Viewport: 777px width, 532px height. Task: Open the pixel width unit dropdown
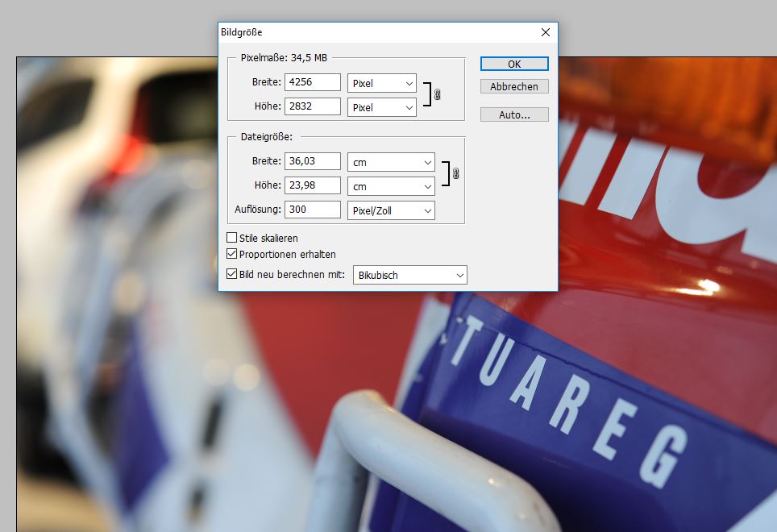pos(381,83)
